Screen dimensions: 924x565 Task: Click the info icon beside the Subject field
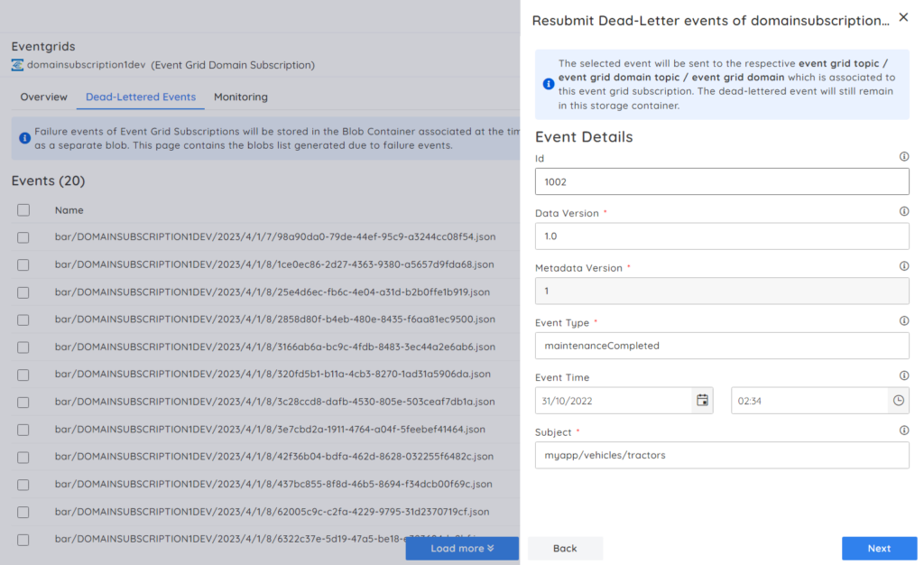tap(904, 431)
